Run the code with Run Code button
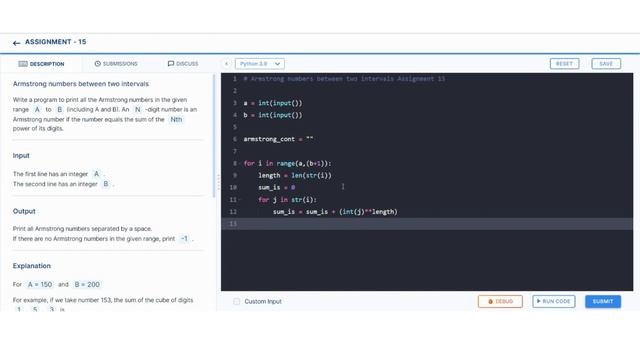This screenshot has height=360, width=640. point(554,301)
